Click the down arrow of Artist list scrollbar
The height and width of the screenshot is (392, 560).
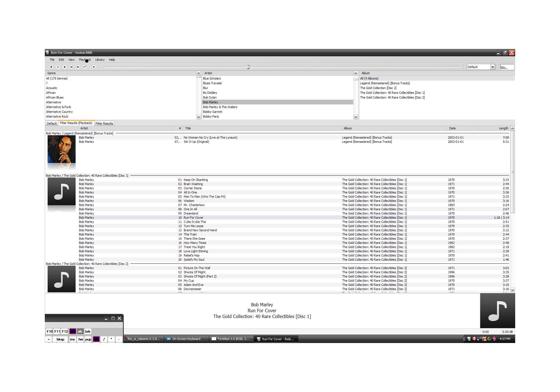tap(356, 117)
